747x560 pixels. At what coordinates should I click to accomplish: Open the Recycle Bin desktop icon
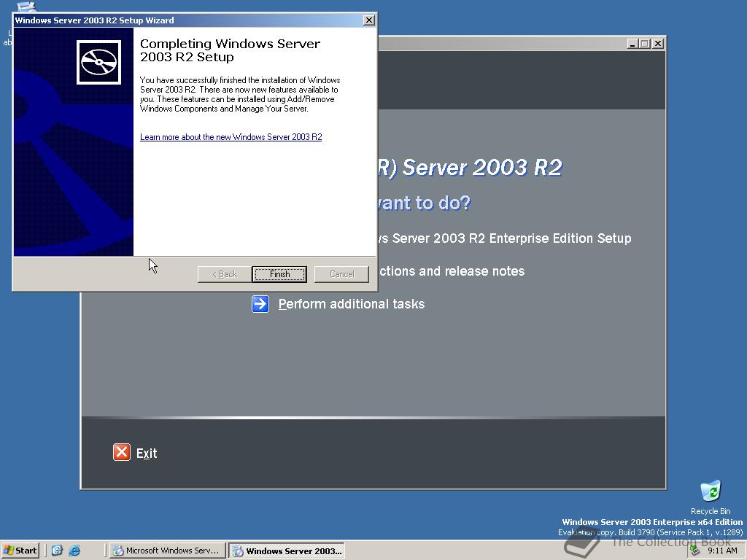(711, 497)
